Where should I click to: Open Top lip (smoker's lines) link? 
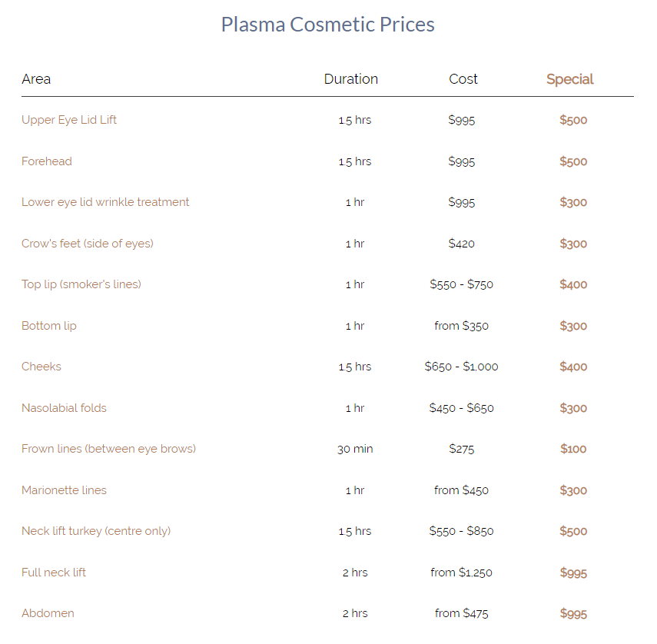(x=81, y=284)
